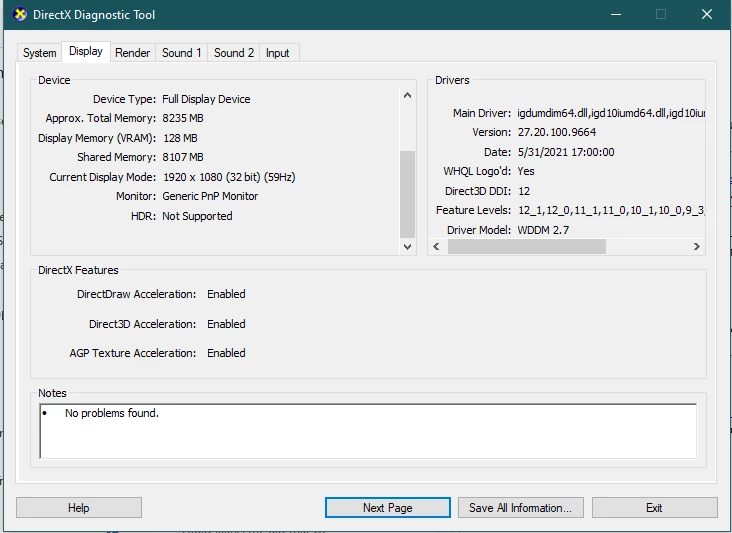
Task: Click the Next Page button
Action: pyautogui.click(x=387, y=507)
